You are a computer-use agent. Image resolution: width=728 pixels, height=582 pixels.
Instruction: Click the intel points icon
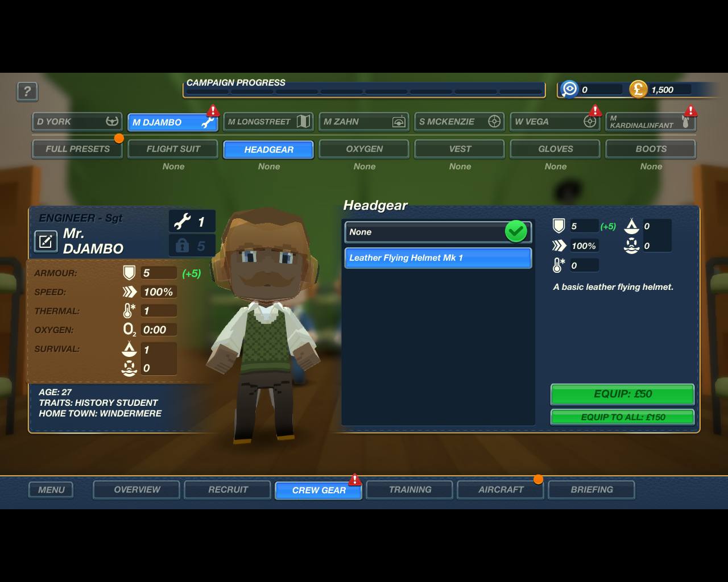[569, 89]
